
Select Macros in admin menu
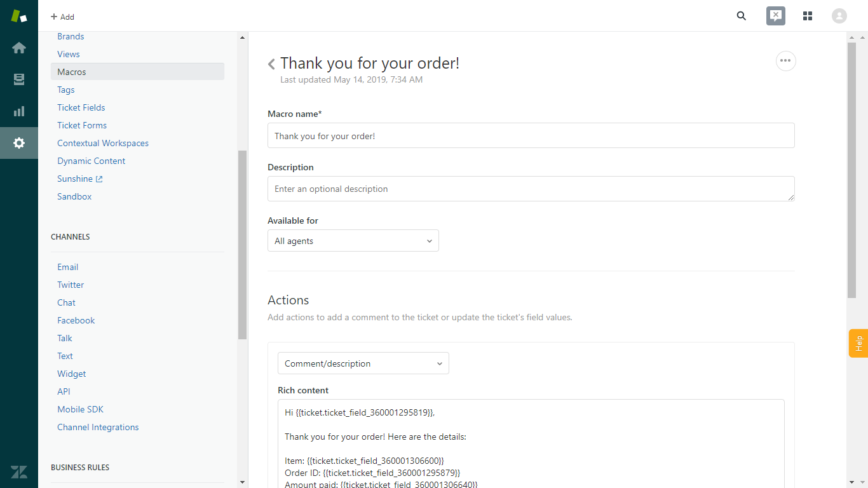(137, 72)
